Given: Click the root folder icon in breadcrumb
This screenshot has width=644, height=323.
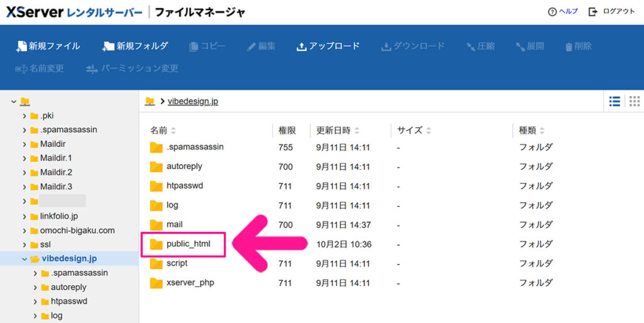Looking at the screenshot, I should [x=150, y=101].
